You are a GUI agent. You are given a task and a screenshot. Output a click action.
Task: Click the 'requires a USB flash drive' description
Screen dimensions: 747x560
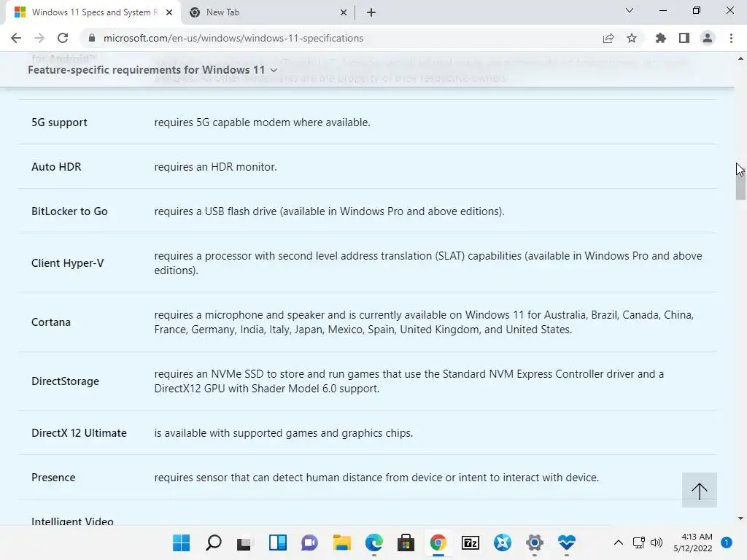(x=329, y=211)
